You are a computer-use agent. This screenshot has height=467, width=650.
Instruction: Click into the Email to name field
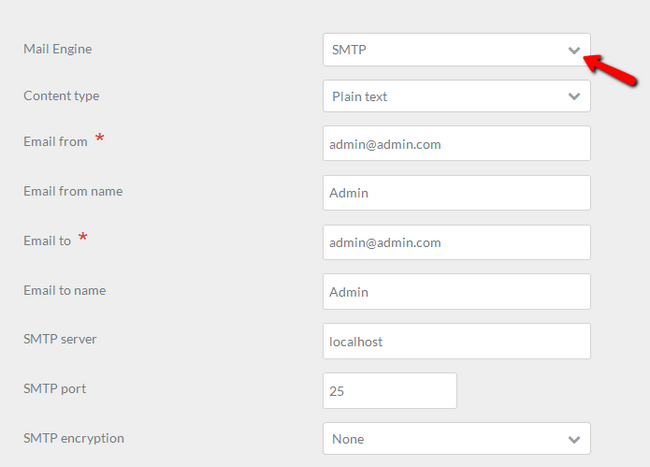pyautogui.click(x=456, y=292)
